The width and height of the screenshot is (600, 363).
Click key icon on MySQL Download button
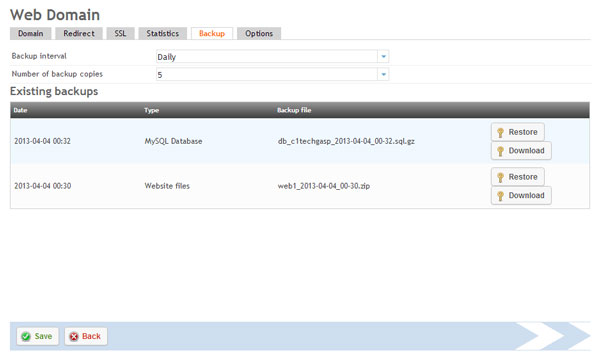pos(500,151)
